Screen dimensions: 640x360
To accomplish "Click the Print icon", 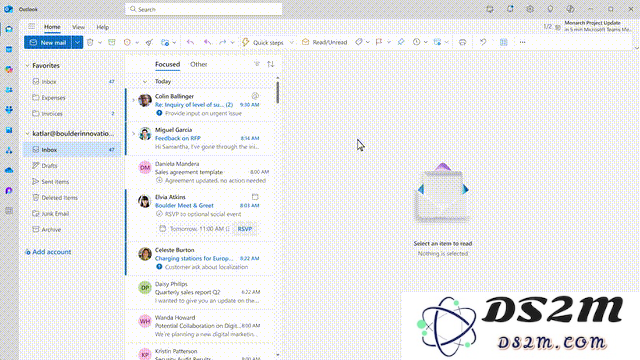I will [x=462, y=42].
